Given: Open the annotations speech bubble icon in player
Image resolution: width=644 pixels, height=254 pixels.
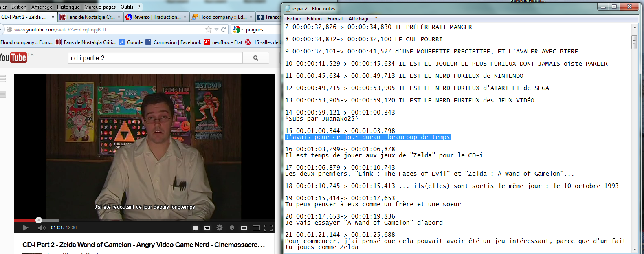Looking at the screenshot, I should click(195, 227).
